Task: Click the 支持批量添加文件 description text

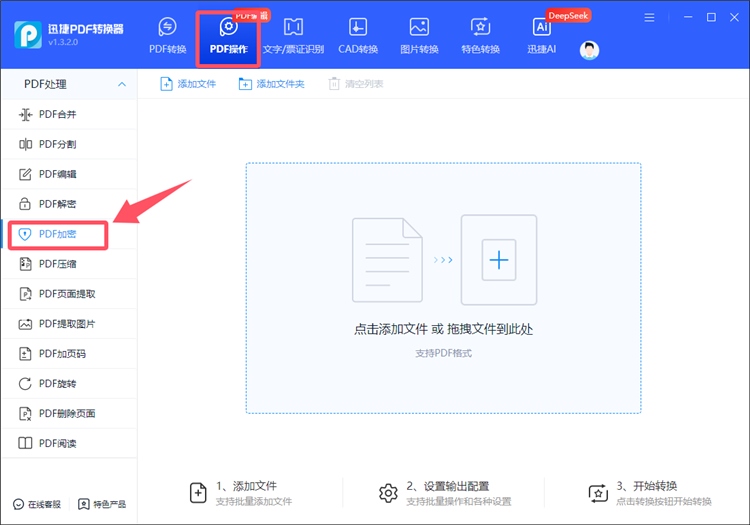Action: click(254, 502)
